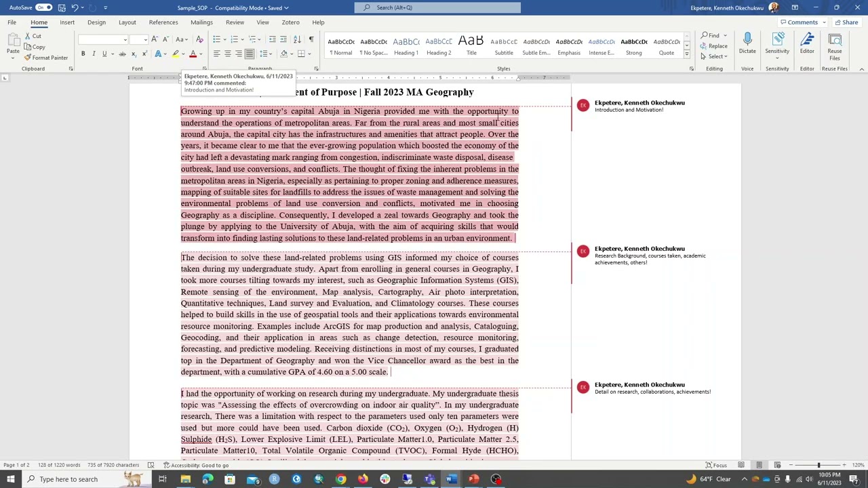The image size is (868, 488).
Task: Click the Dictate microphone icon
Action: click(x=747, y=39)
